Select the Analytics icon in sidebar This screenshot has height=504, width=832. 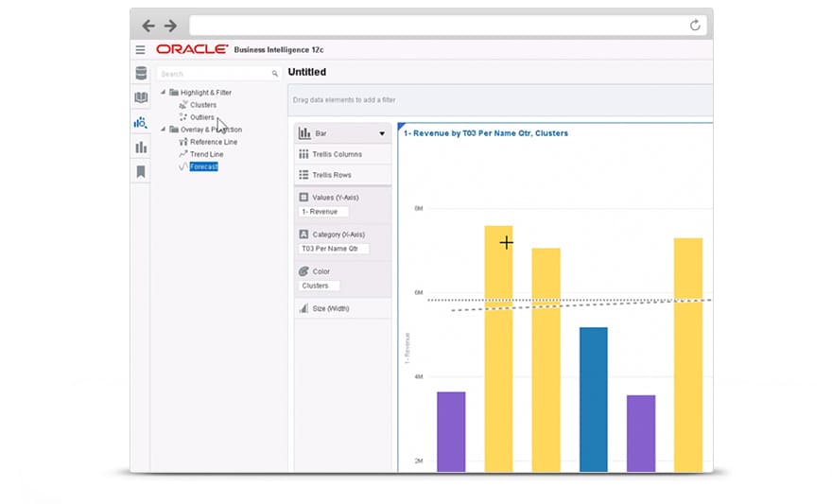coord(141,122)
